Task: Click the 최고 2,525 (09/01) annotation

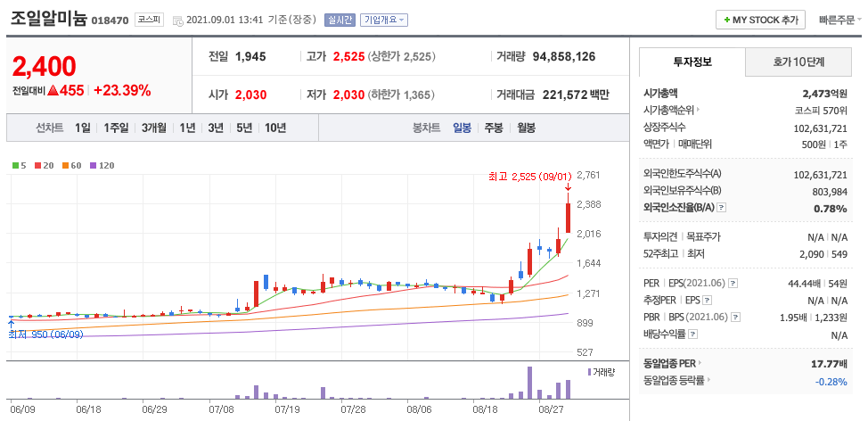Action: (x=529, y=177)
